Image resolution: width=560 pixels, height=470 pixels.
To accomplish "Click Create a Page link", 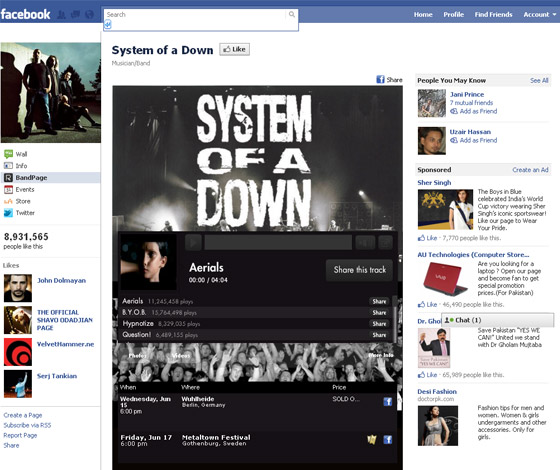I will click(x=23, y=415).
